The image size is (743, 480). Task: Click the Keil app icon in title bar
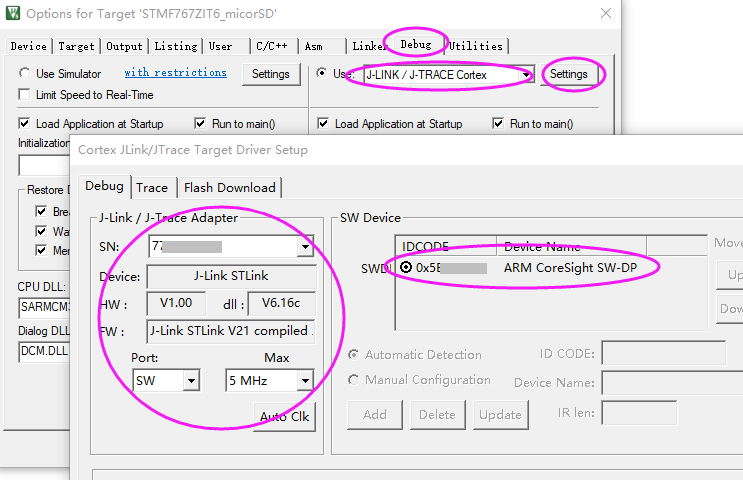[12, 13]
